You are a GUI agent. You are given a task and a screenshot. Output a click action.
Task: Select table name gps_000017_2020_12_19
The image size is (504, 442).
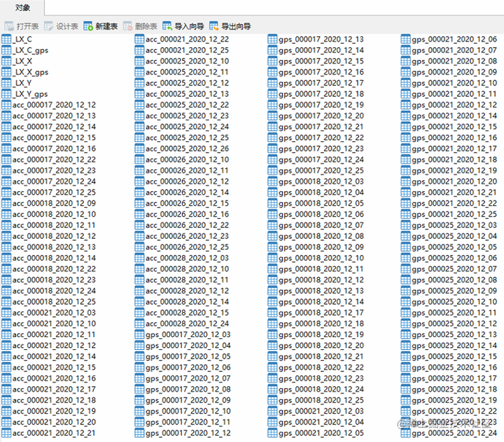tap(321, 105)
